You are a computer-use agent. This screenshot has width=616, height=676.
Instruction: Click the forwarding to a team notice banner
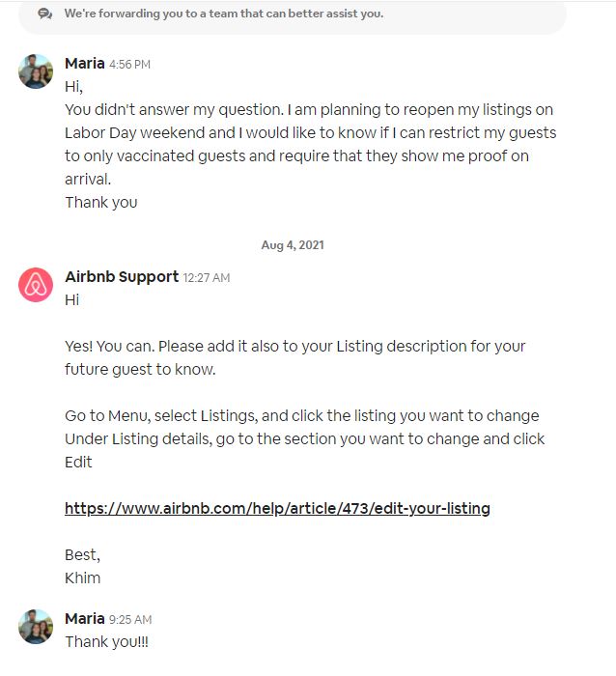point(293,16)
